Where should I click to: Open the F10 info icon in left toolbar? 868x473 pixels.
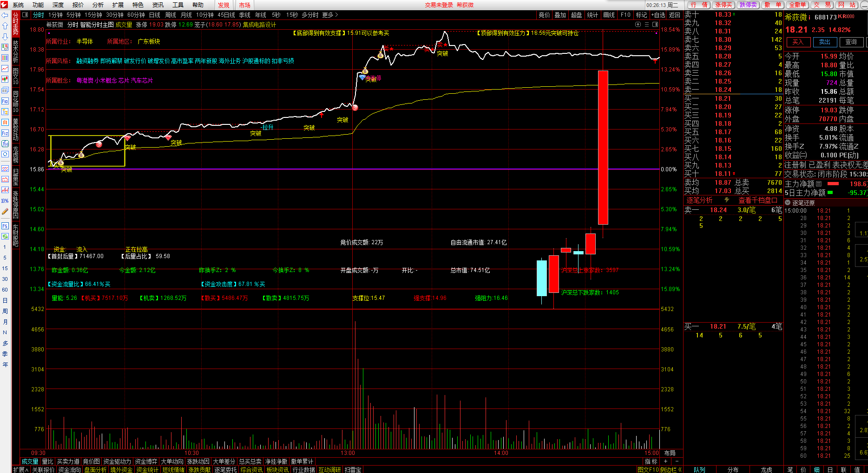point(5,101)
